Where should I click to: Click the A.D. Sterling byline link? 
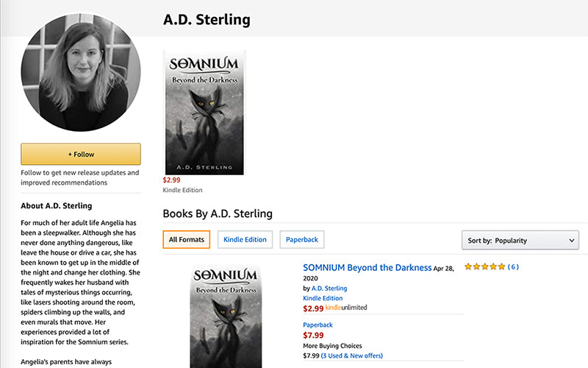[329, 289]
